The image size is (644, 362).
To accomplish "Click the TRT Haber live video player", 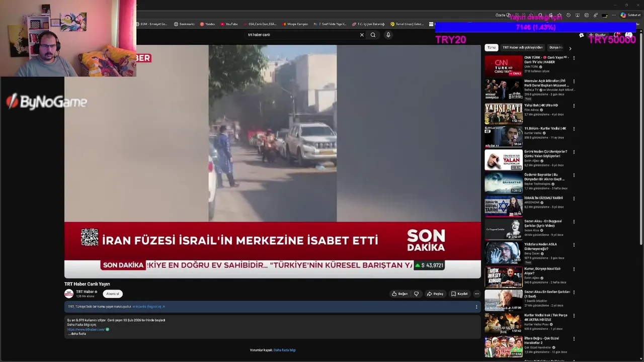I will click(272, 161).
